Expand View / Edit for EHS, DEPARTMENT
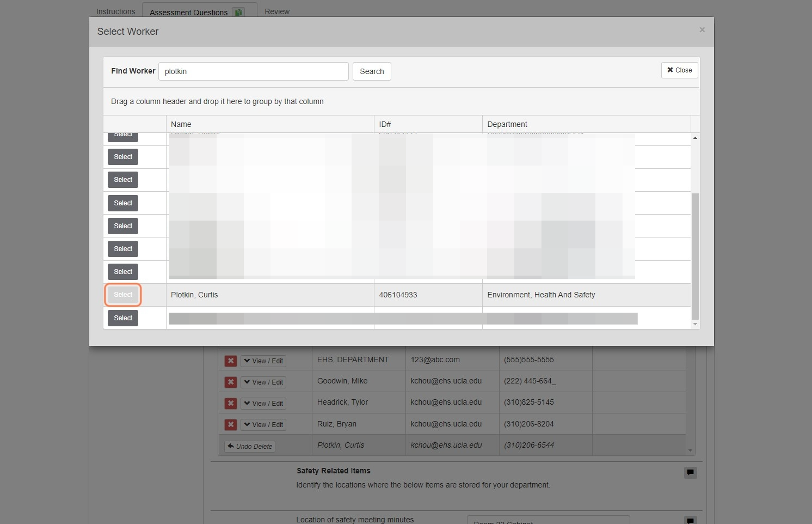This screenshot has height=524, width=812. point(263,361)
